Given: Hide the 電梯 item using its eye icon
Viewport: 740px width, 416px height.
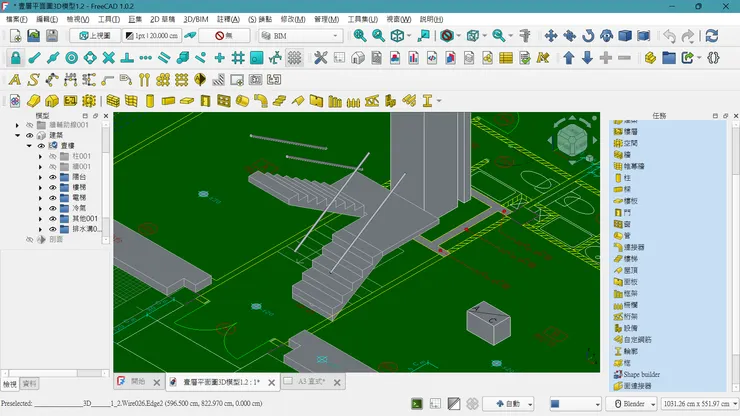Looking at the screenshot, I should (52, 197).
